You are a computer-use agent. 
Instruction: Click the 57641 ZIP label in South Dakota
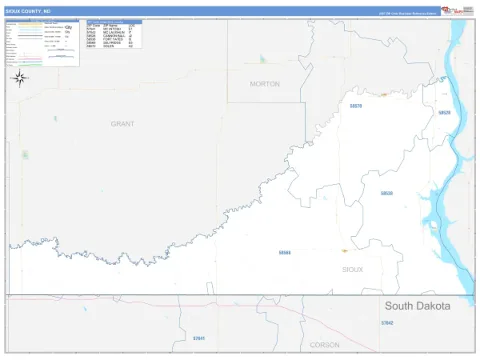[x=199, y=338]
